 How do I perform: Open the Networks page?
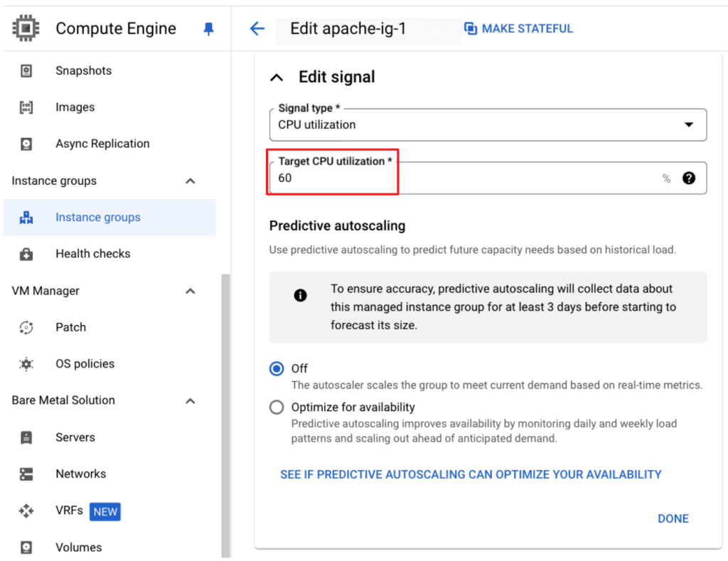click(81, 474)
